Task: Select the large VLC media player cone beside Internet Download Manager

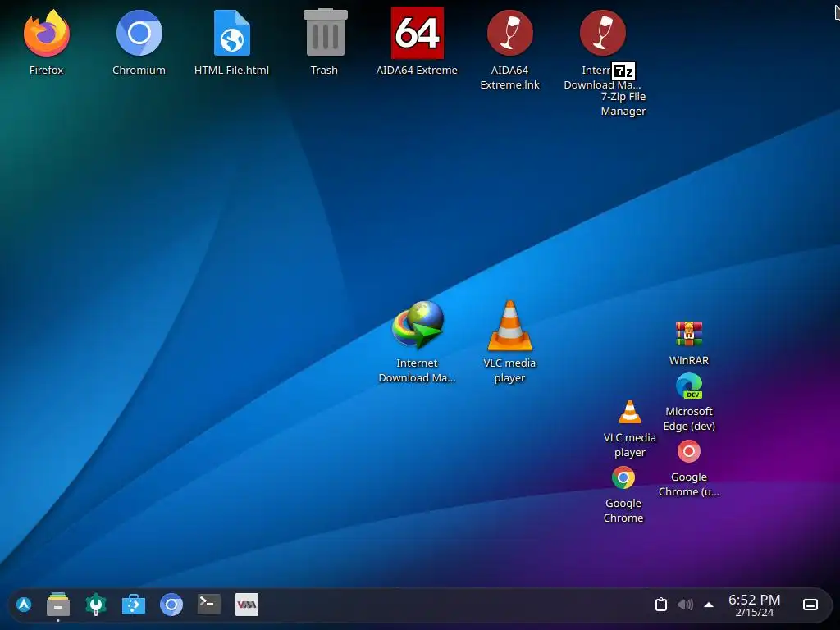Action: [x=510, y=326]
